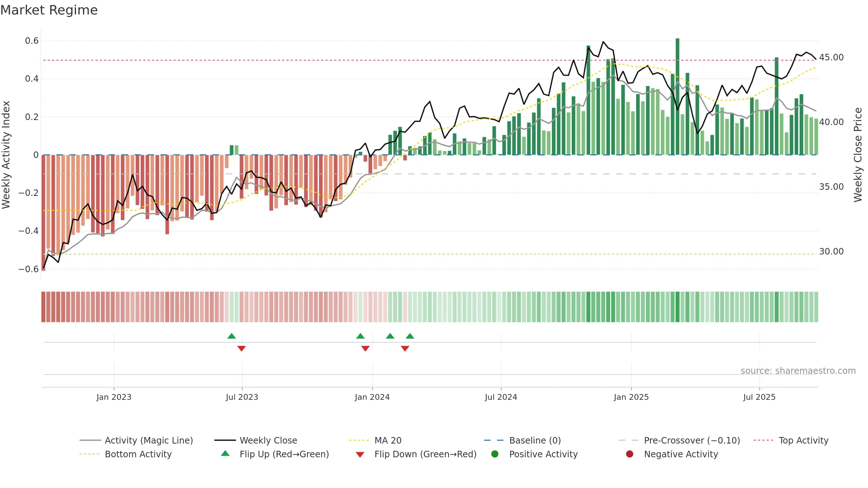The width and height of the screenshot is (868, 488).
Task: Click the tallest green activity bar in early 2025
Action: coord(677,97)
